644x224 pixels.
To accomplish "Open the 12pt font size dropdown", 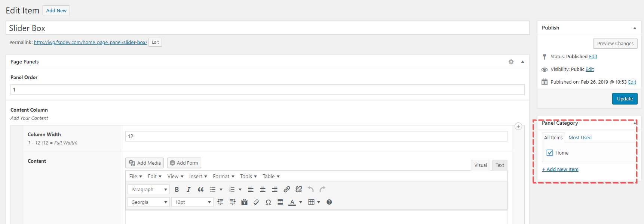I will pos(192,202).
